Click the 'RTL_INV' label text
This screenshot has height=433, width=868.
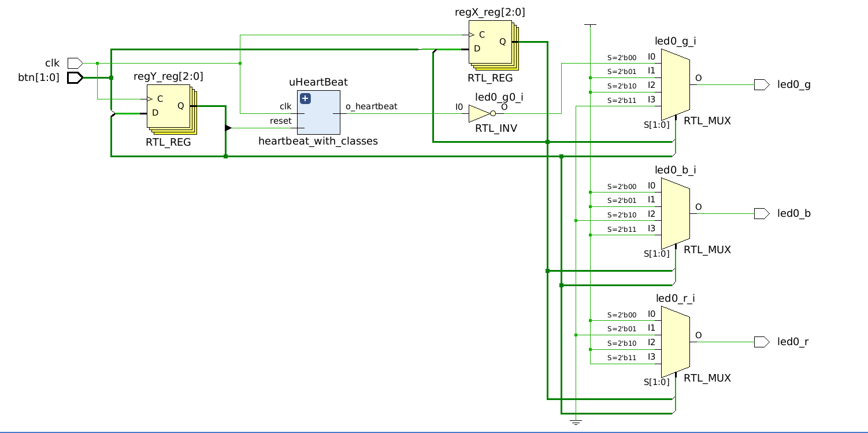click(496, 128)
